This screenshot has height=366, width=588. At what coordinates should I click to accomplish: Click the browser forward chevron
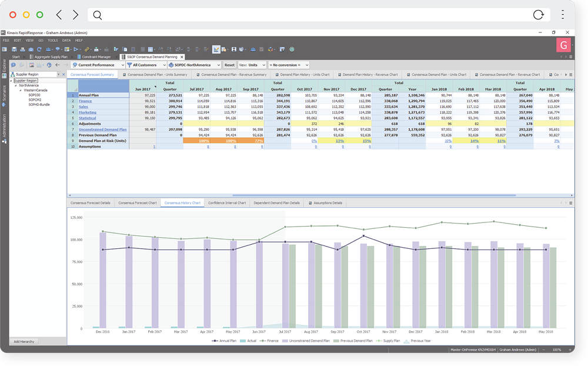(75, 15)
